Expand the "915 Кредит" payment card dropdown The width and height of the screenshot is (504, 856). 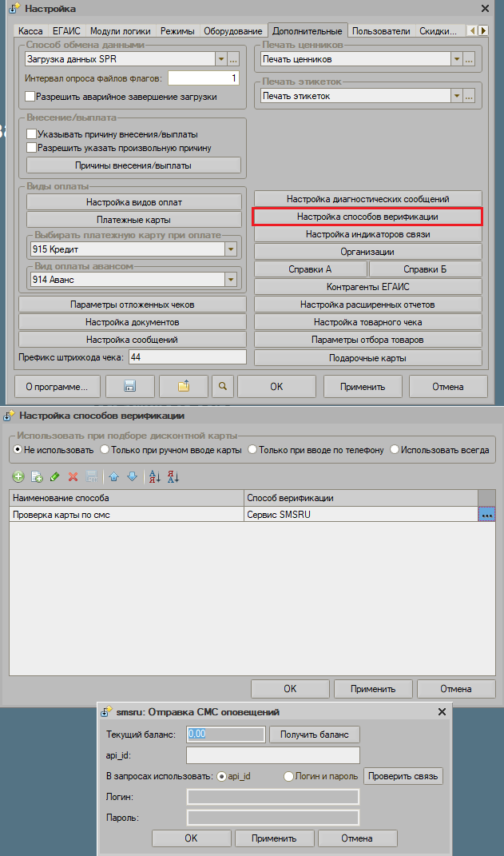coord(231,249)
